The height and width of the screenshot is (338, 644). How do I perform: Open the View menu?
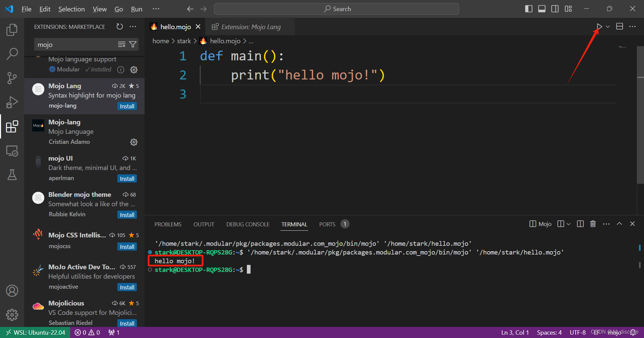pyautogui.click(x=100, y=9)
